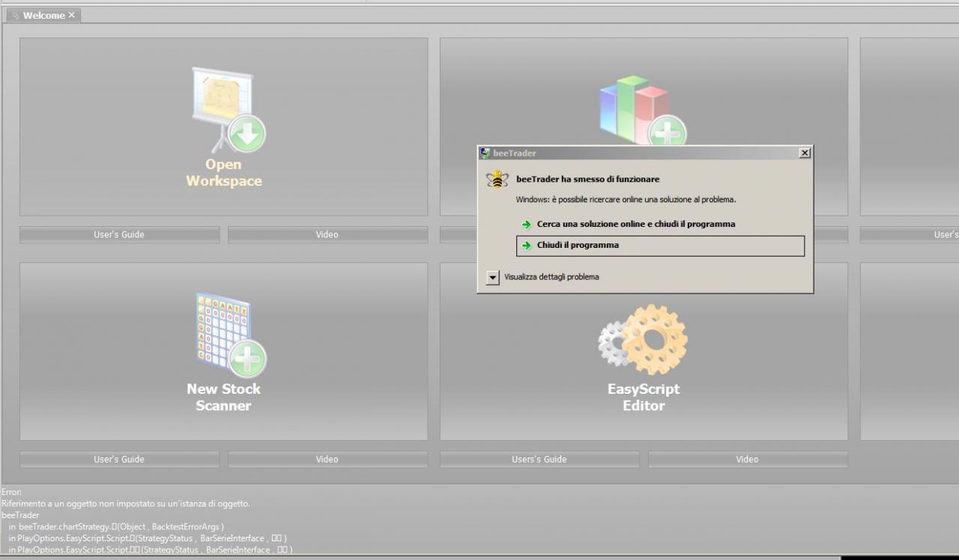Click green arrow beside Cerca una soluzione online
Screen dimensions: 959x560
point(526,225)
